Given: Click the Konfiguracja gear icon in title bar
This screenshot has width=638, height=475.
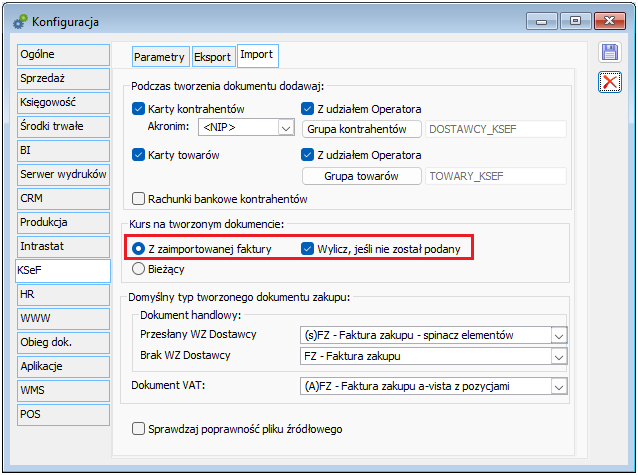Looking at the screenshot, I should 17,18.
